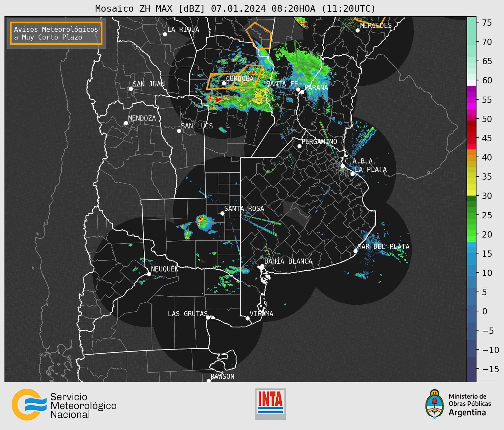Click the PARANA city label

pos(316,88)
